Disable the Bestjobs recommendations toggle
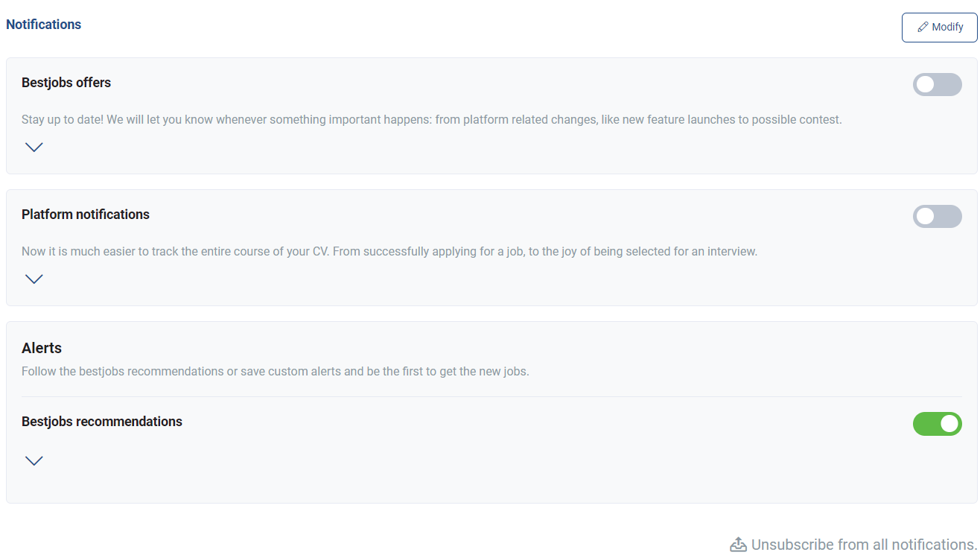 point(938,424)
